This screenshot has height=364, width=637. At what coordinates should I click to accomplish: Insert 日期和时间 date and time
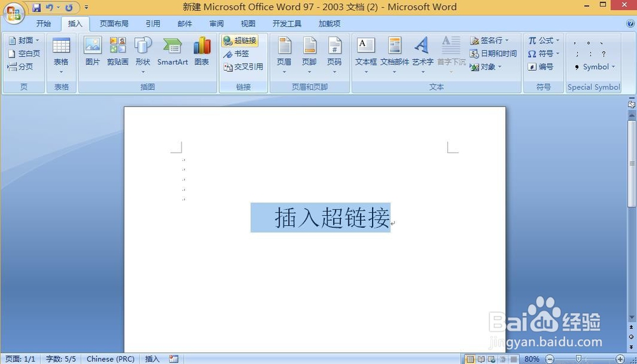pos(493,53)
